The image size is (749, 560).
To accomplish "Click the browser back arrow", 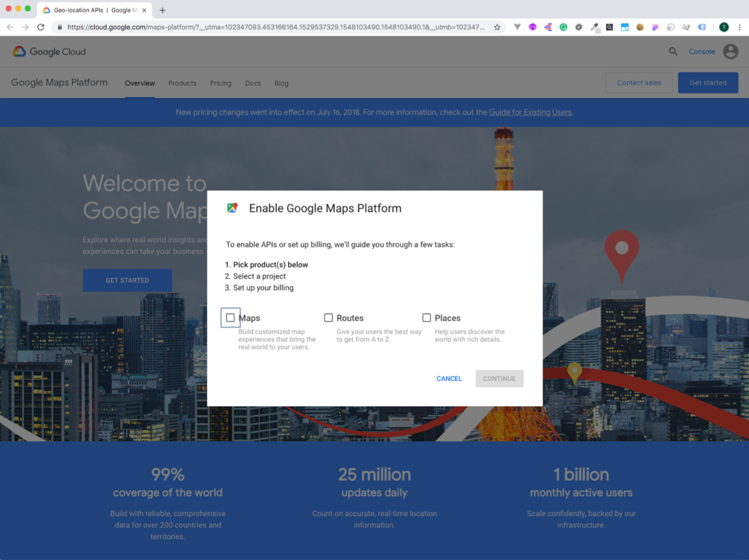I will point(10,27).
